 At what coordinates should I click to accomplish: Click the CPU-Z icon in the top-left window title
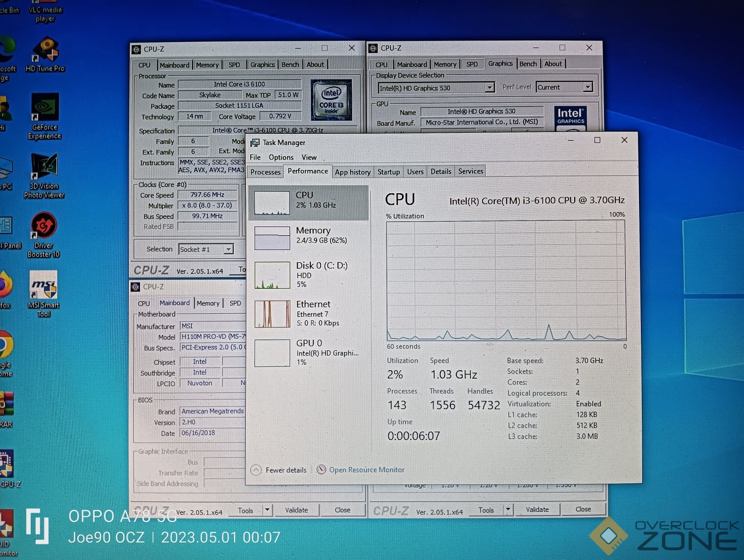coord(136,49)
